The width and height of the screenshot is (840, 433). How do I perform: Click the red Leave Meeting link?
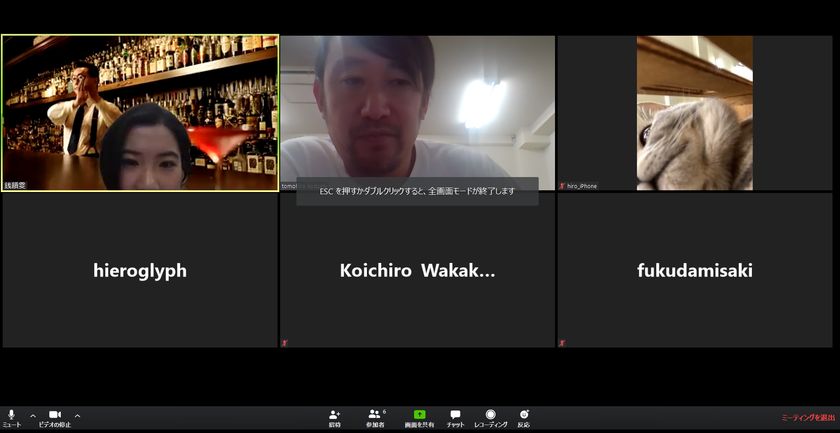point(808,417)
